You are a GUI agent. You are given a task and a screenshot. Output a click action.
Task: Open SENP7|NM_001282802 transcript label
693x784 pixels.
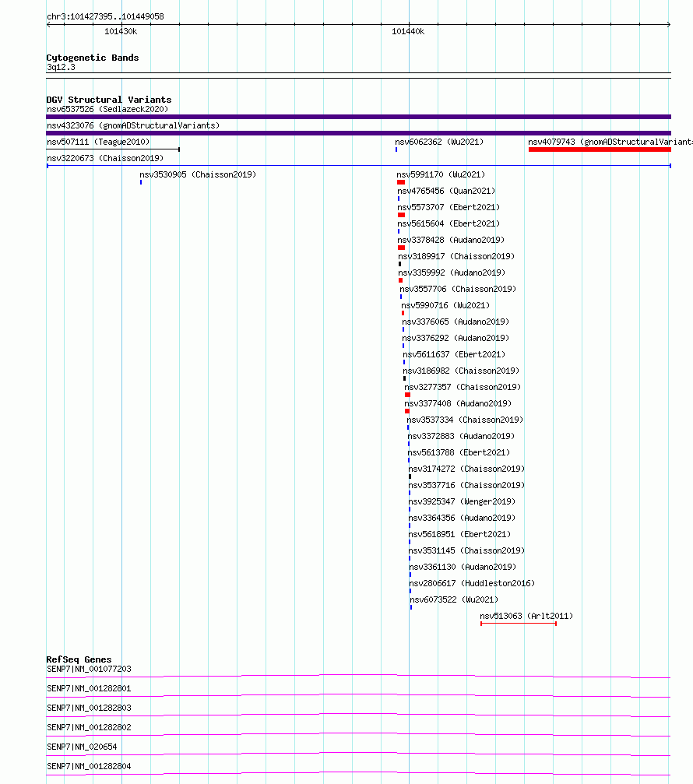click(x=89, y=727)
